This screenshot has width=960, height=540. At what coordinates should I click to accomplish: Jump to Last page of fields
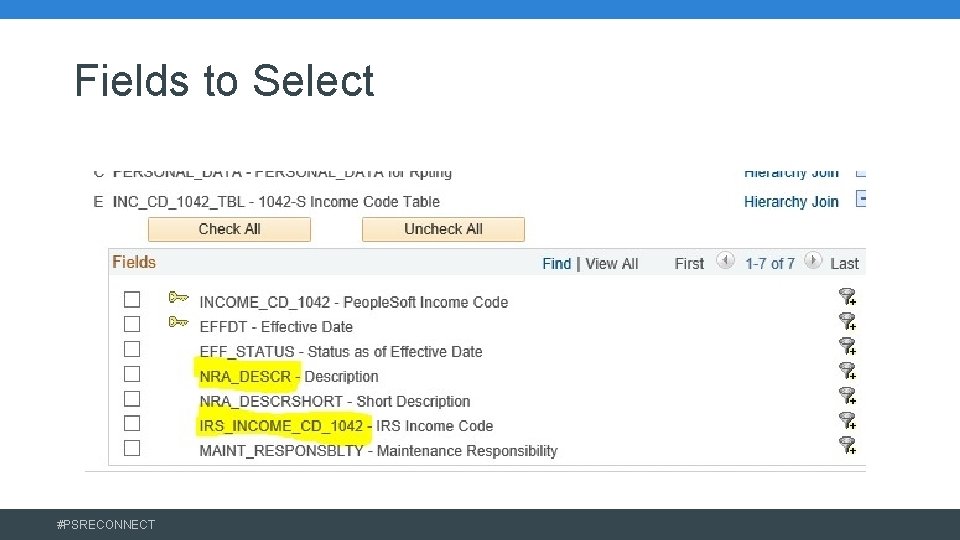pyautogui.click(x=844, y=264)
